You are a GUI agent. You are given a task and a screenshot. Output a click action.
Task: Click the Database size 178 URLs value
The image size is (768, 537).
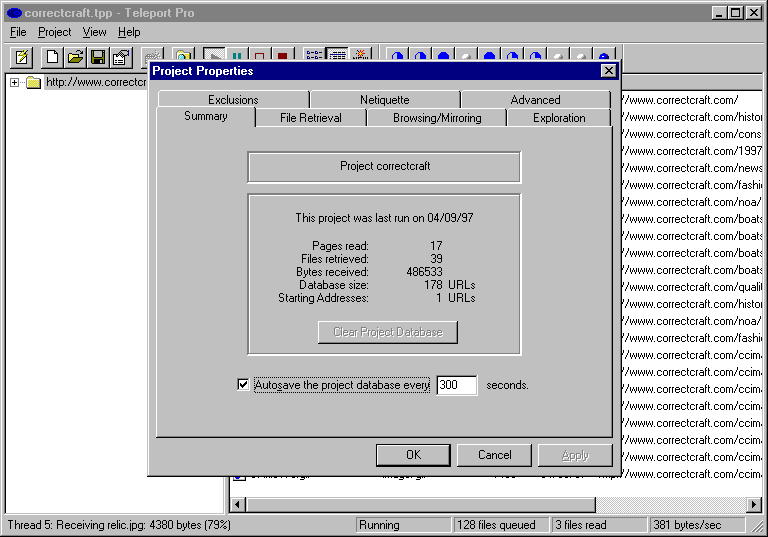click(x=450, y=285)
